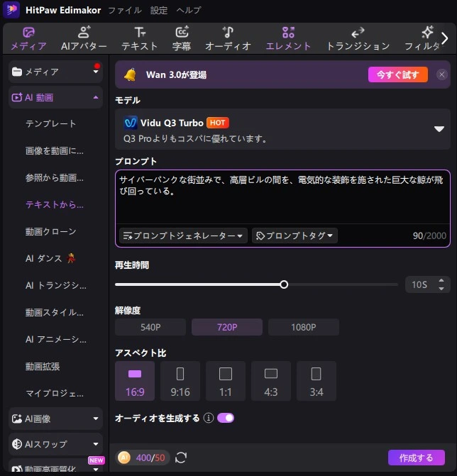Open the プロンプトジェネレーター dropdown
This screenshot has height=476, width=457.
pyautogui.click(x=183, y=236)
